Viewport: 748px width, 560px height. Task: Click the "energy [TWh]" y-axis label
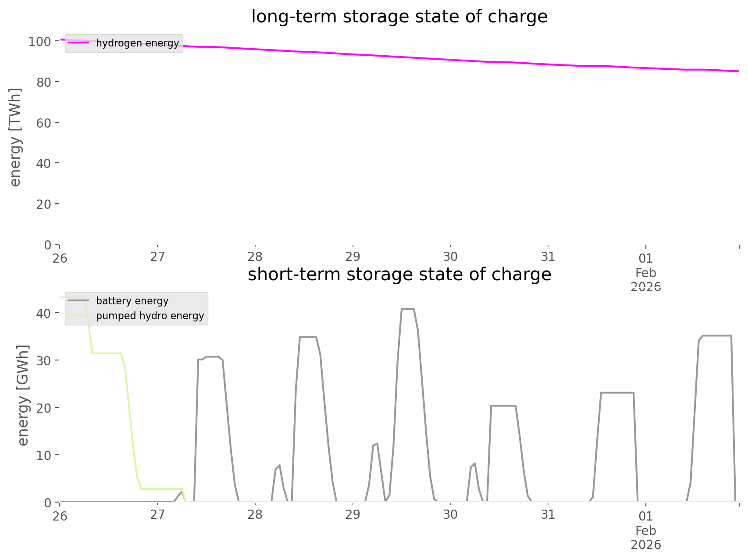pyautogui.click(x=15, y=137)
